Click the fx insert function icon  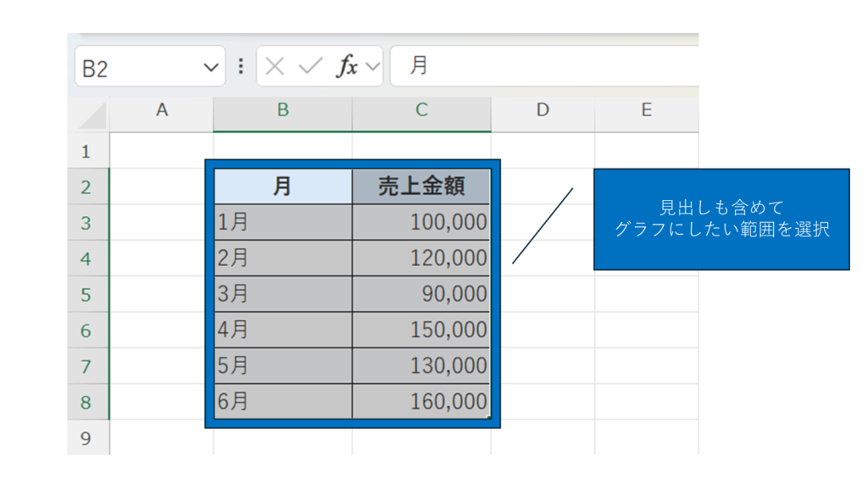347,67
